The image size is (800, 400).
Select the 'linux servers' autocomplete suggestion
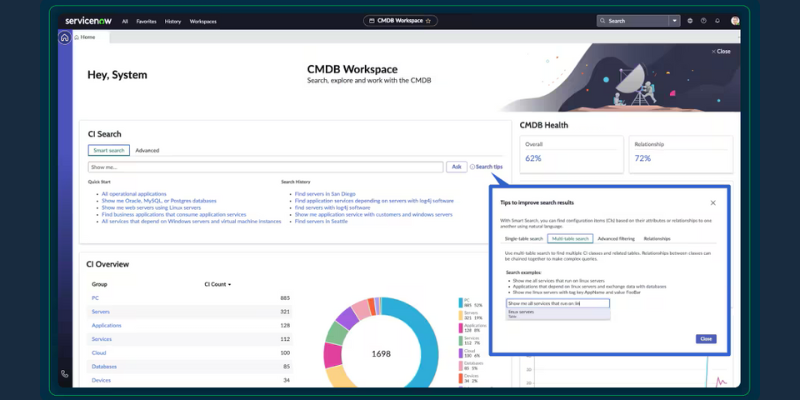(522, 311)
